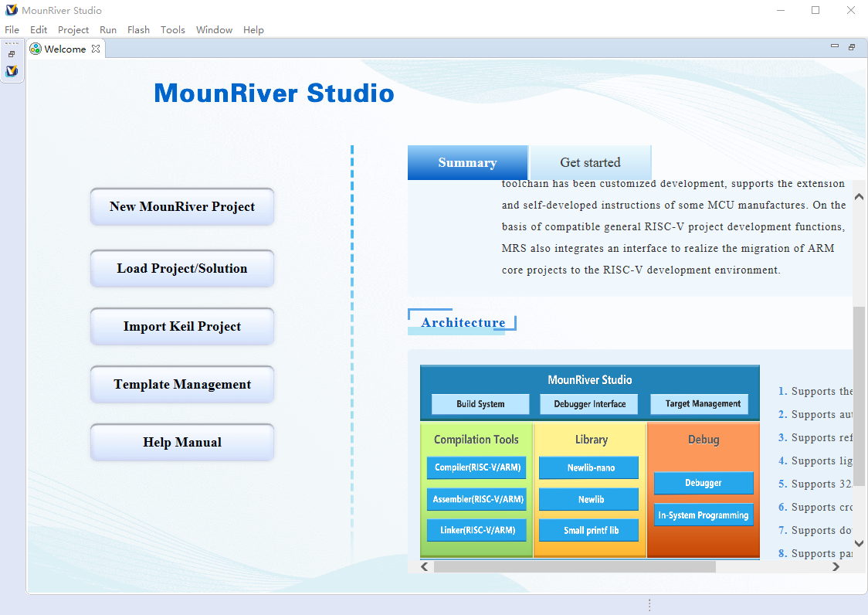Click the horizontal scrollbar left arrow
Viewport: 868px width, 615px height.
[x=425, y=567]
